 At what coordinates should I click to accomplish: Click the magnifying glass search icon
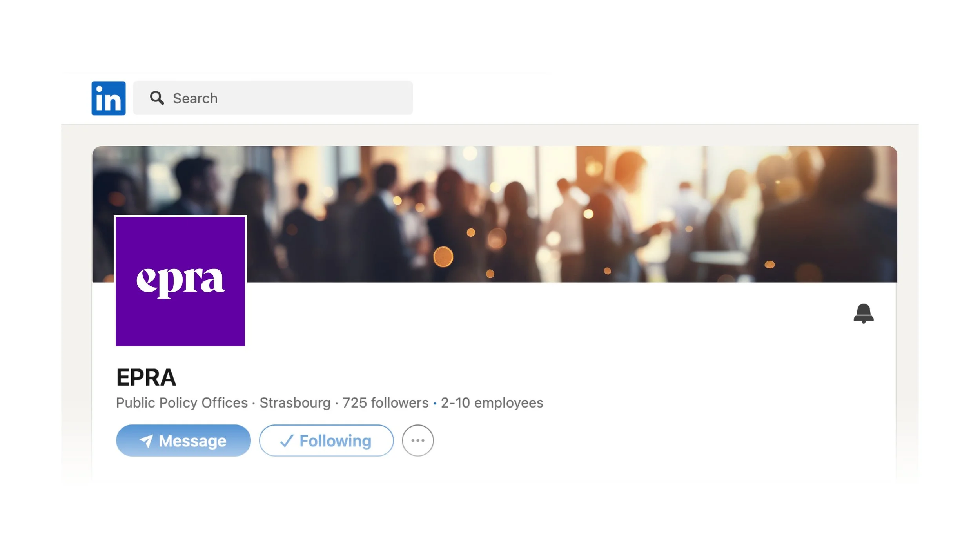point(157,98)
